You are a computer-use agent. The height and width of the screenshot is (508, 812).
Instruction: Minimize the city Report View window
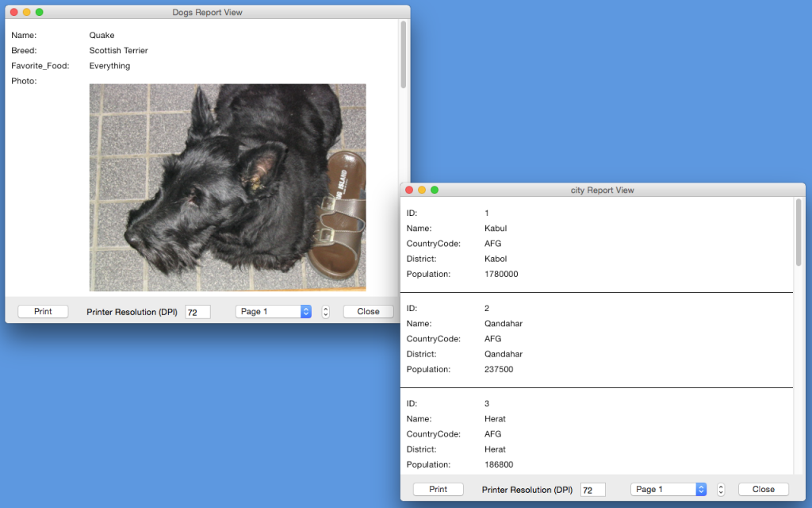point(422,190)
